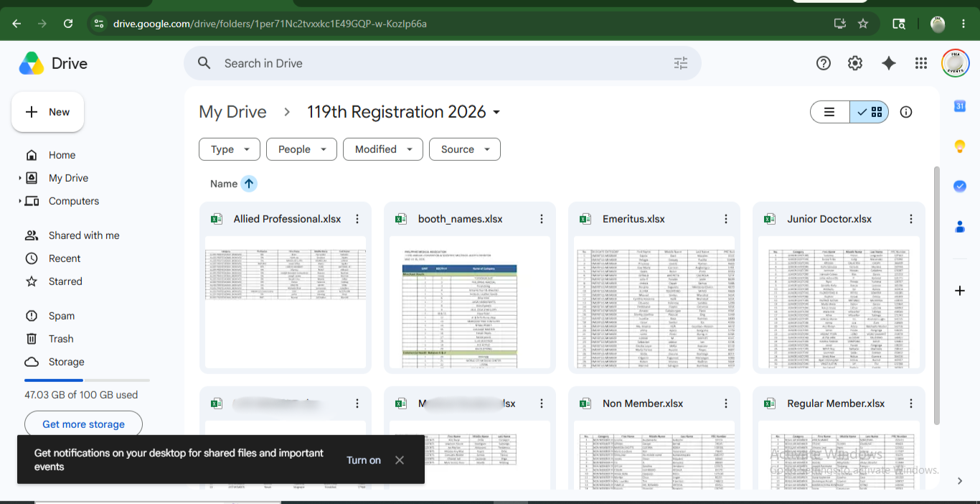Click the help question mark icon
Image resolution: width=980 pixels, height=504 pixels.
click(x=824, y=63)
